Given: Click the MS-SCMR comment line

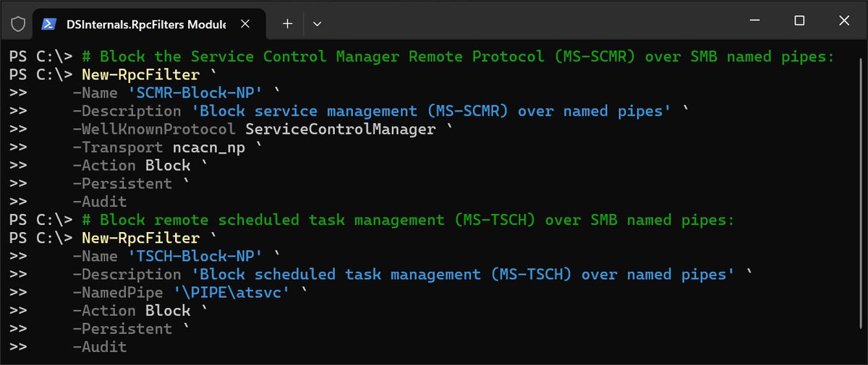Looking at the screenshot, I should (x=459, y=56).
